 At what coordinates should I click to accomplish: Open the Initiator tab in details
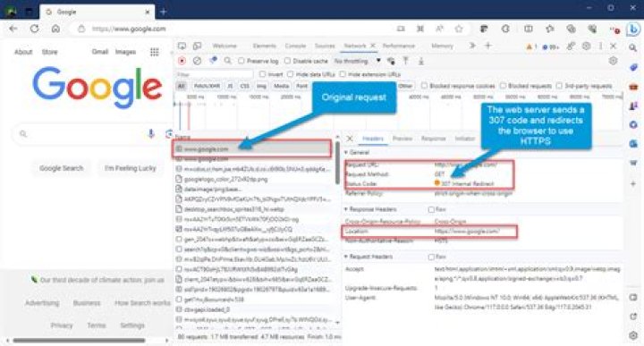[464, 139]
